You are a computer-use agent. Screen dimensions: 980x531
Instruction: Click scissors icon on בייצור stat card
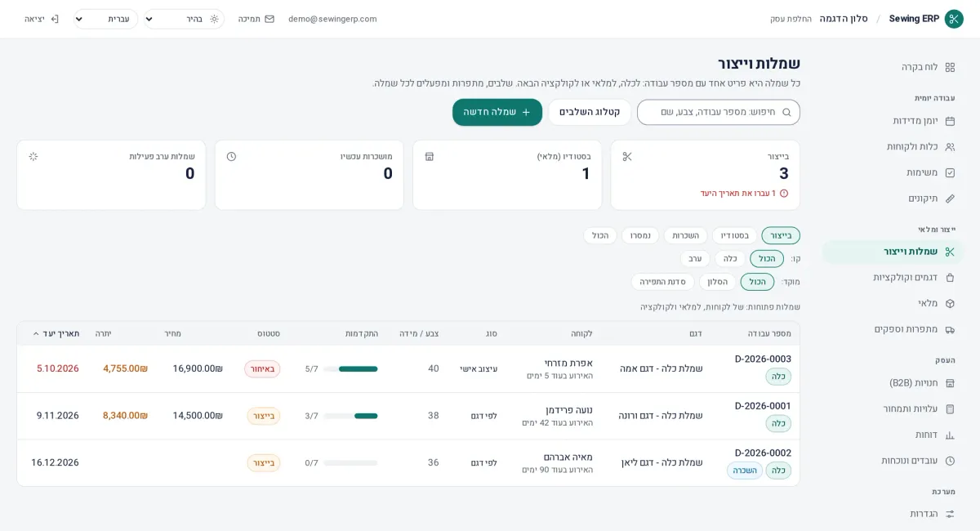[627, 156]
